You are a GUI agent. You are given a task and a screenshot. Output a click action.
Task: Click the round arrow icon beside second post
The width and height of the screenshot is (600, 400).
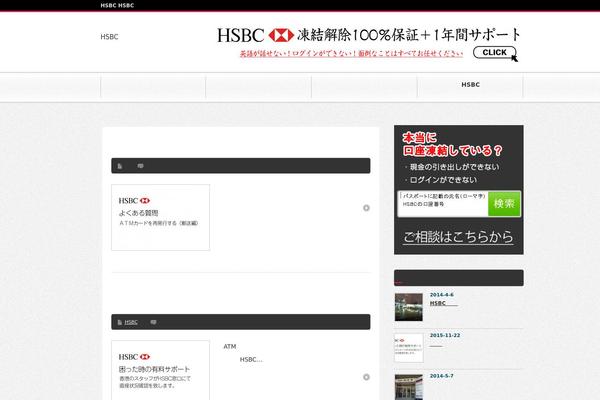pyautogui.click(x=366, y=377)
